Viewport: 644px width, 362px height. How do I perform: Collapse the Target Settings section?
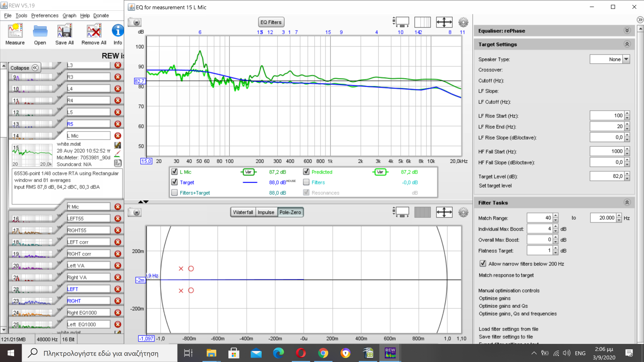pos(627,44)
